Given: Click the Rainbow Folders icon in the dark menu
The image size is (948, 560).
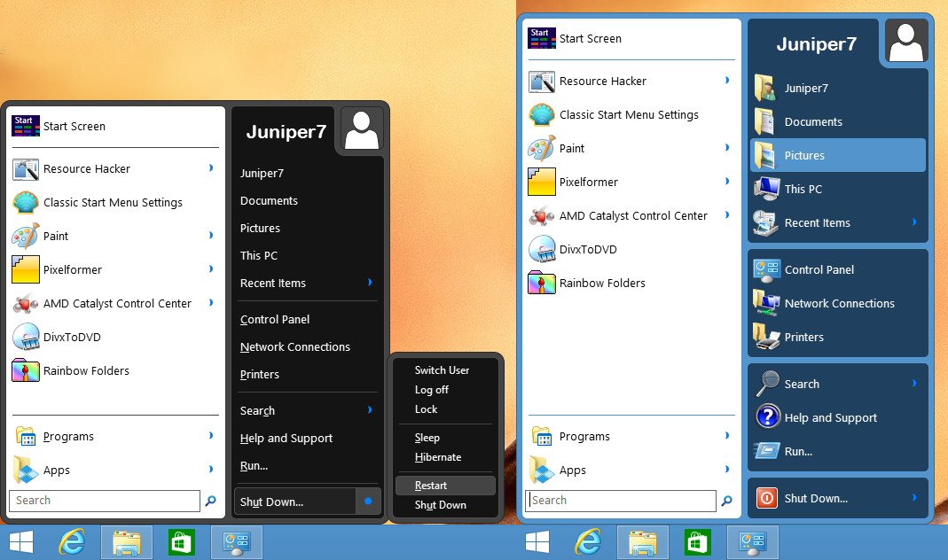Looking at the screenshot, I should tap(26, 370).
